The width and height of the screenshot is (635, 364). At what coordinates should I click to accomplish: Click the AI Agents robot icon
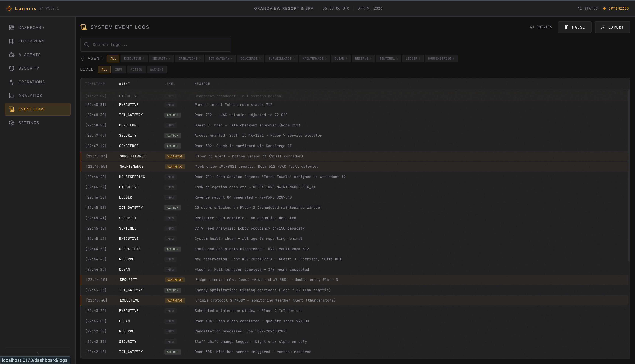click(x=12, y=55)
